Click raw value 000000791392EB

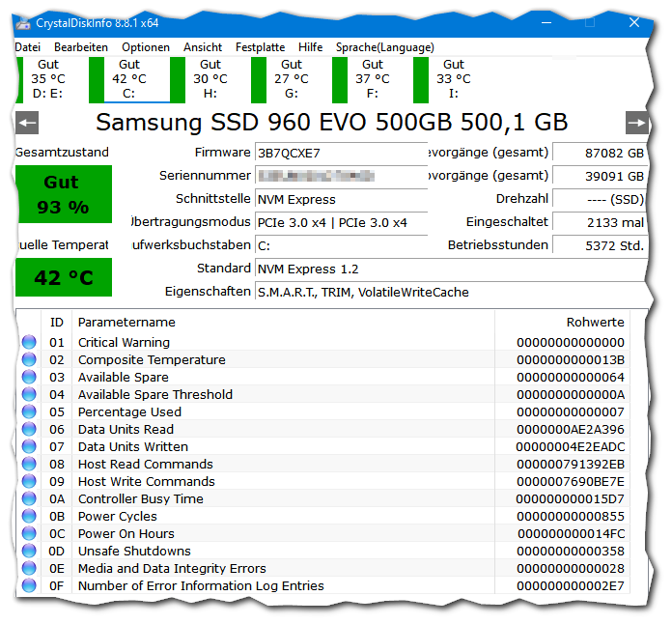(570, 464)
